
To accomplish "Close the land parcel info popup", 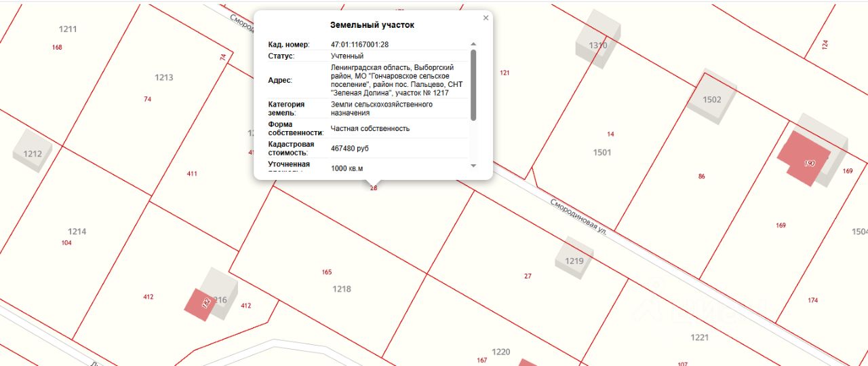I will [x=486, y=18].
